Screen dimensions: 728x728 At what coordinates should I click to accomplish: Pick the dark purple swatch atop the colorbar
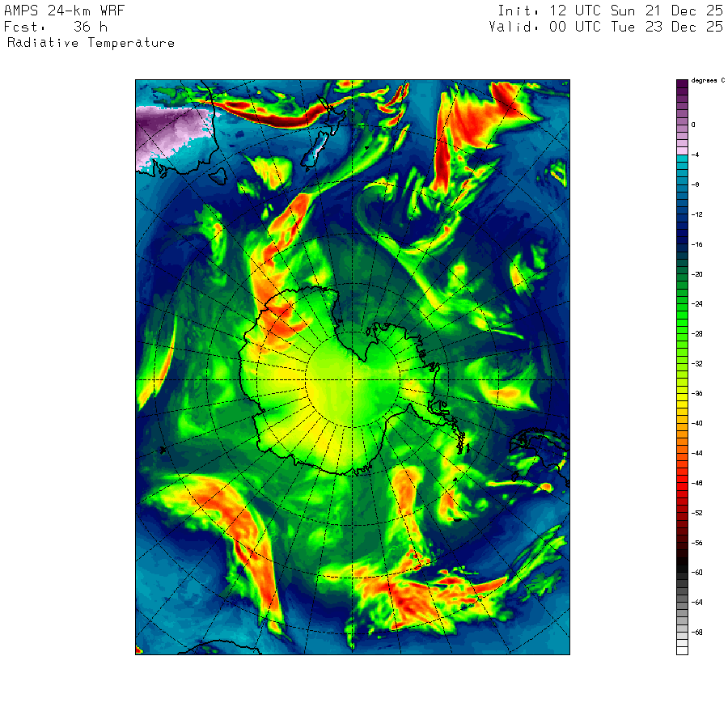(x=682, y=83)
